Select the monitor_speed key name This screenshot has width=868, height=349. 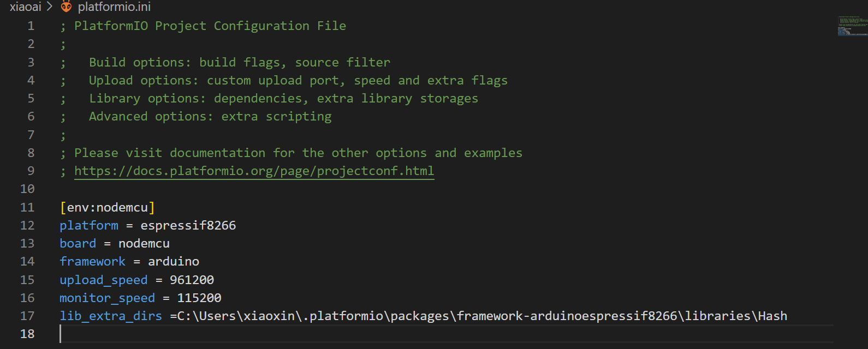pyautogui.click(x=107, y=298)
